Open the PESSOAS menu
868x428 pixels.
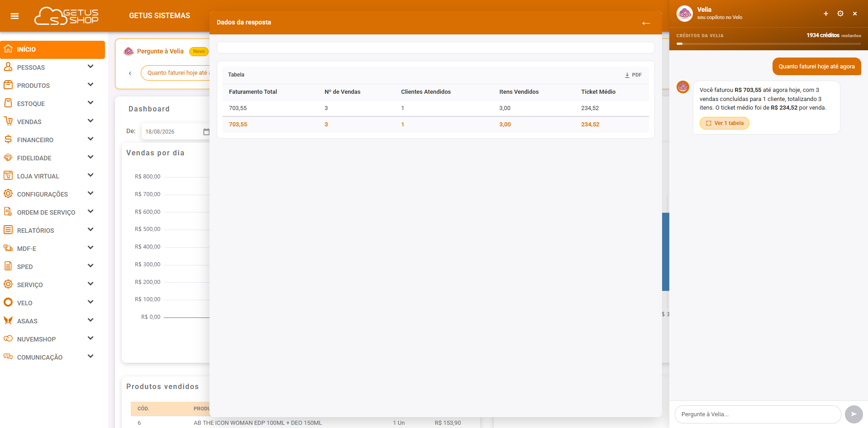point(52,67)
